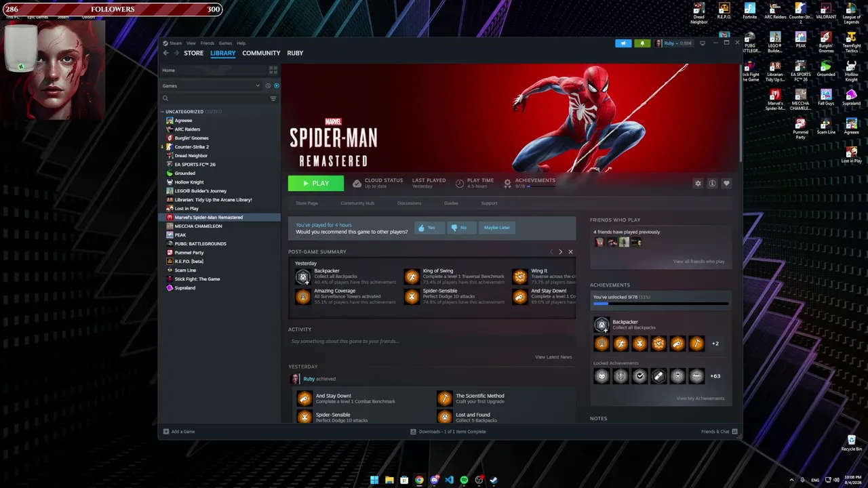Go to library Home
868x488 pixels.
[x=212, y=70]
